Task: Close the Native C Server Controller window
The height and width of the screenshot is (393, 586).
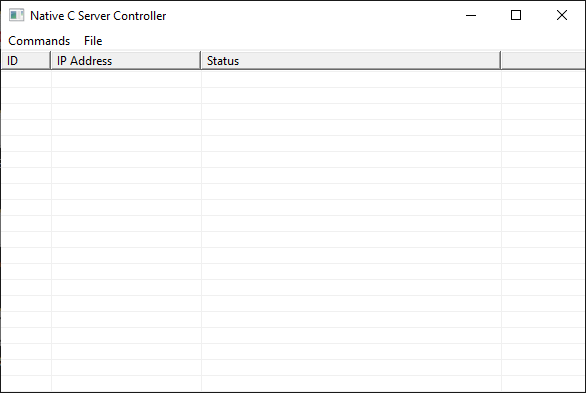Action: coord(562,15)
